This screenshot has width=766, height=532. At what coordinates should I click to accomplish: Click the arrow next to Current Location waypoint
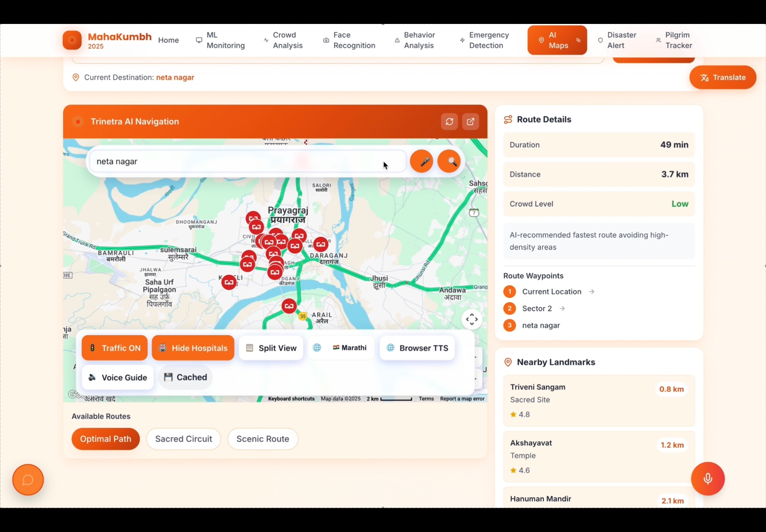point(592,292)
